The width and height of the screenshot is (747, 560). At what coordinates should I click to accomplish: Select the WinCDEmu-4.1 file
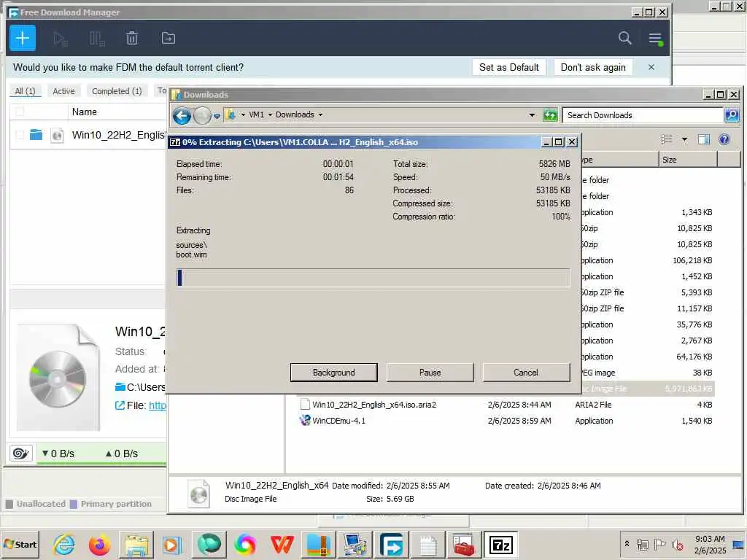338,421
